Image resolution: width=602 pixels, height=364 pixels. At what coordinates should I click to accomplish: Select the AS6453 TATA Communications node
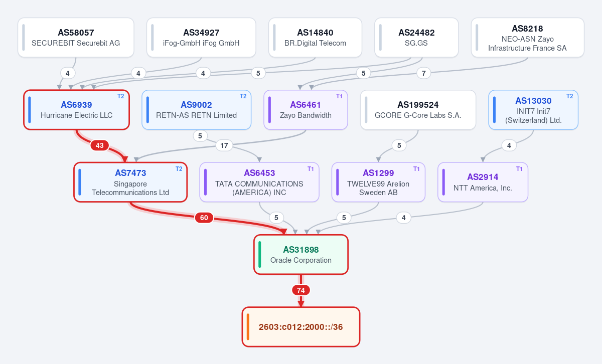[x=259, y=182]
